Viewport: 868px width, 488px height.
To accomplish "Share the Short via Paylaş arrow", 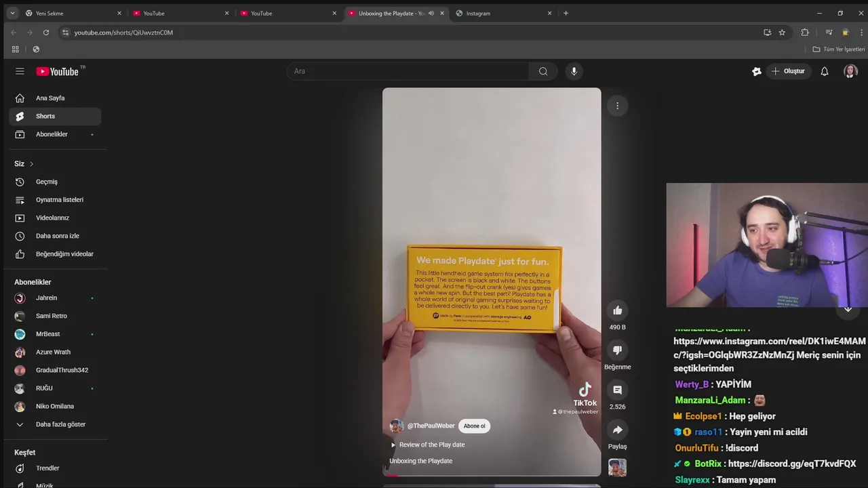I will click(617, 430).
